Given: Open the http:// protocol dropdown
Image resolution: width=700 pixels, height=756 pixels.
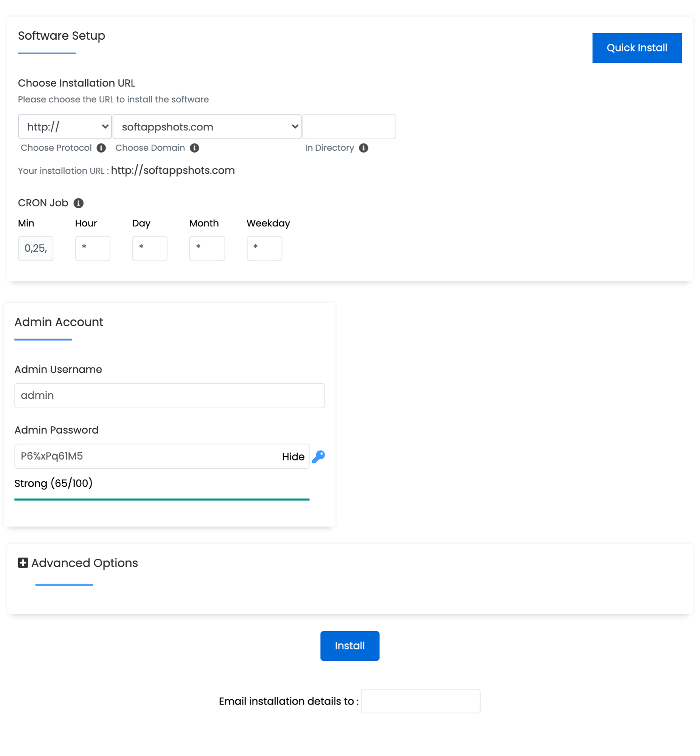Looking at the screenshot, I should coord(64,127).
